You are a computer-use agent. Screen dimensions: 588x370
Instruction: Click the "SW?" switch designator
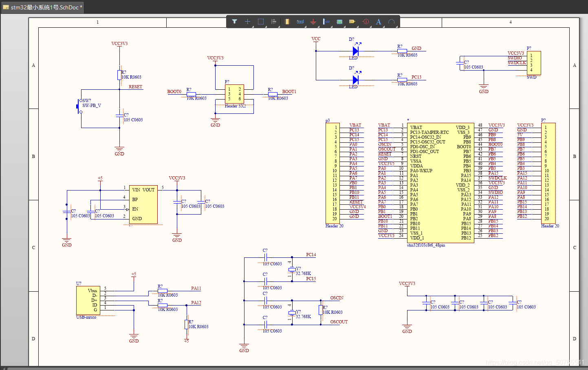(86, 101)
